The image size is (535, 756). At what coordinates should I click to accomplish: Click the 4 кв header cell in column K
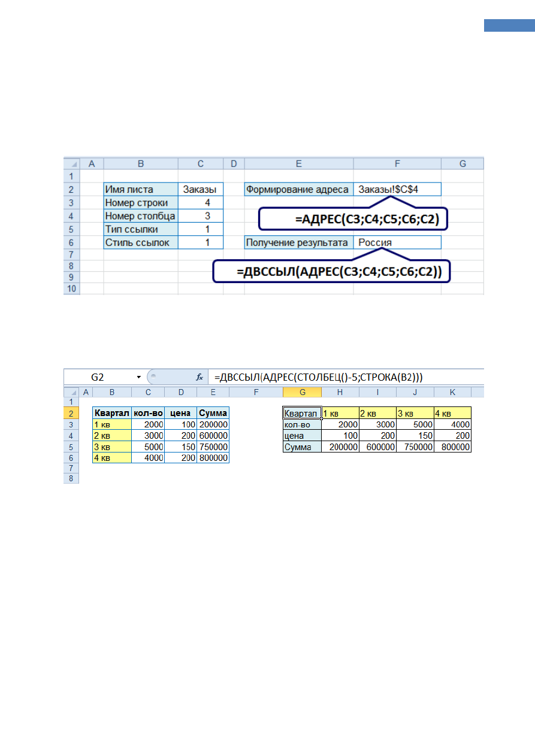452,413
